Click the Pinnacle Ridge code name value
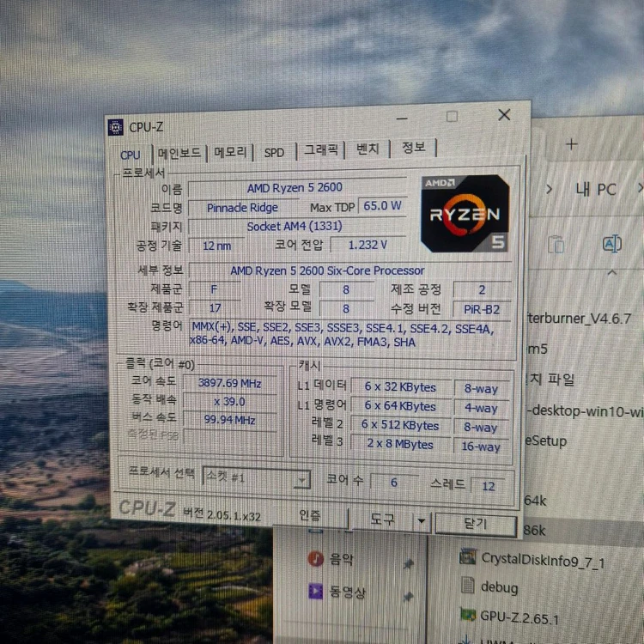Viewport: 644px width, 644px height. (242, 208)
